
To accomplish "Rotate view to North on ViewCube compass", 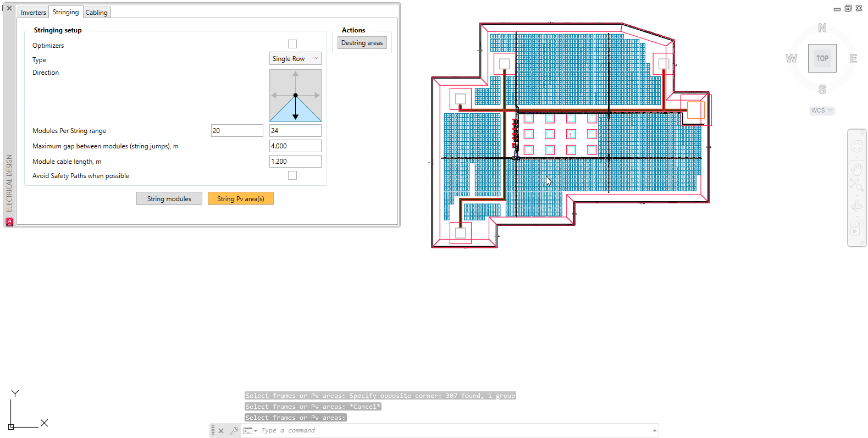I will [822, 28].
